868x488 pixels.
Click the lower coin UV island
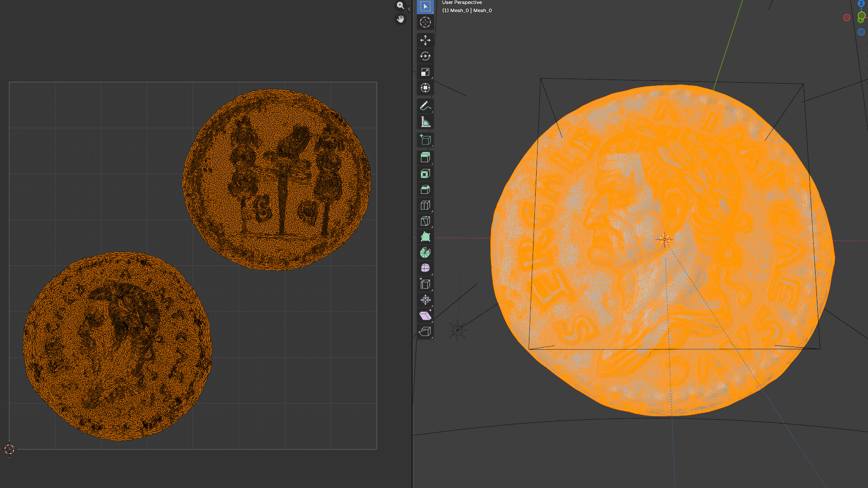point(118,346)
